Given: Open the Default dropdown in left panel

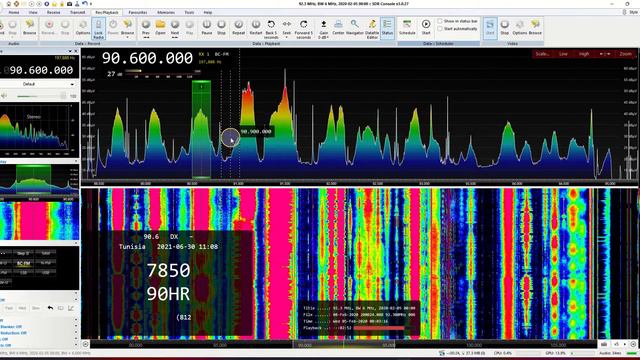Looking at the screenshot, I should pyautogui.click(x=39, y=84).
